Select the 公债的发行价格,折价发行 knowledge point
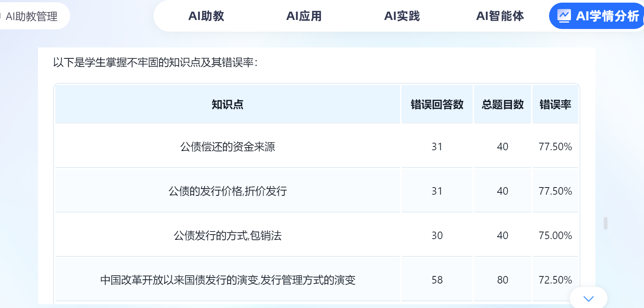This screenshot has height=308, width=644. click(227, 191)
